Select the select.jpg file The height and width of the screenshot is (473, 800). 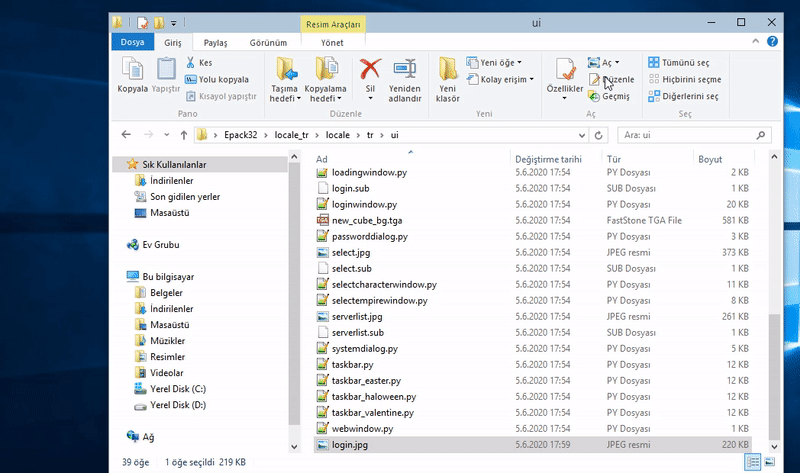[x=351, y=252]
